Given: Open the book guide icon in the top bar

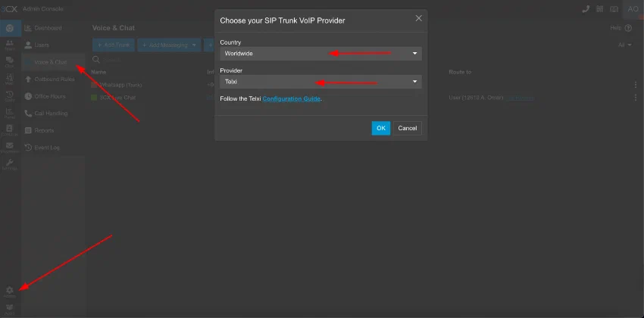Looking at the screenshot, I should (x=614, y=9).
